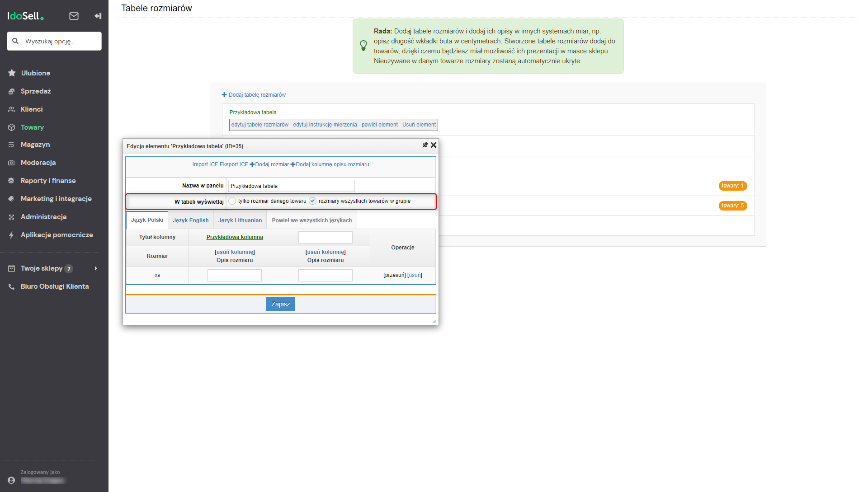Click the Moderacja camera icon
Viewport: 868px width, 492px height.
[12, 163]
